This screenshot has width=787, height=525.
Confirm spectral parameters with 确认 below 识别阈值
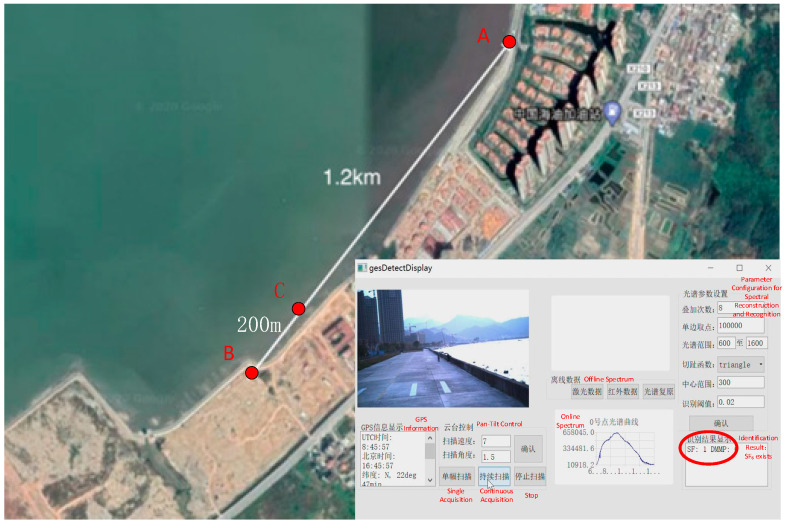(x=721, y=424)
